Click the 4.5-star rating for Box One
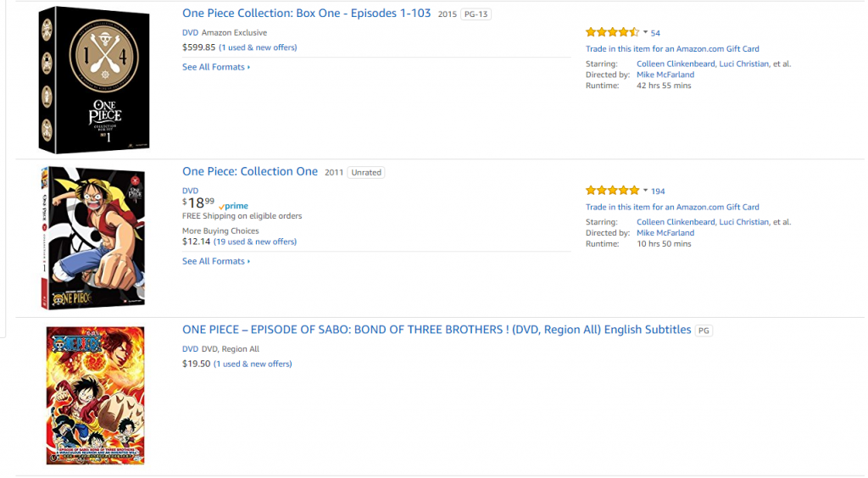Image resolution: width=868 pixels, height=478 pixels. pos(612,32)
